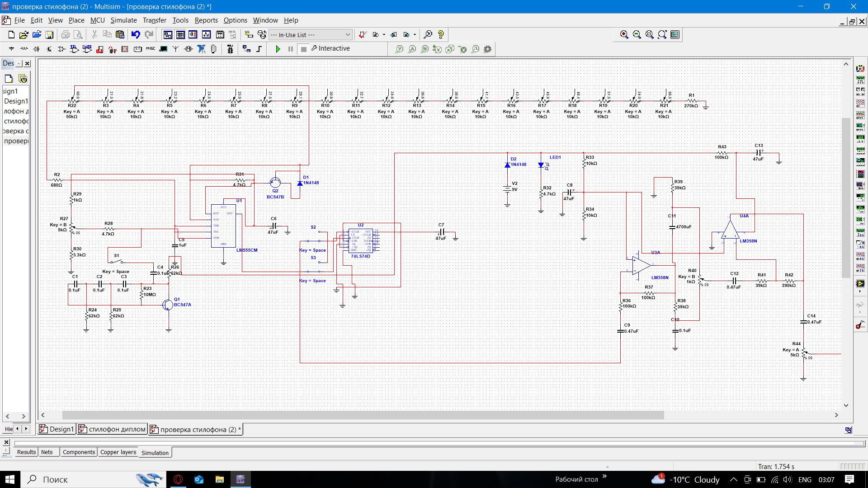Place Source component icon
868x488 pixels.
click(12, 49)
